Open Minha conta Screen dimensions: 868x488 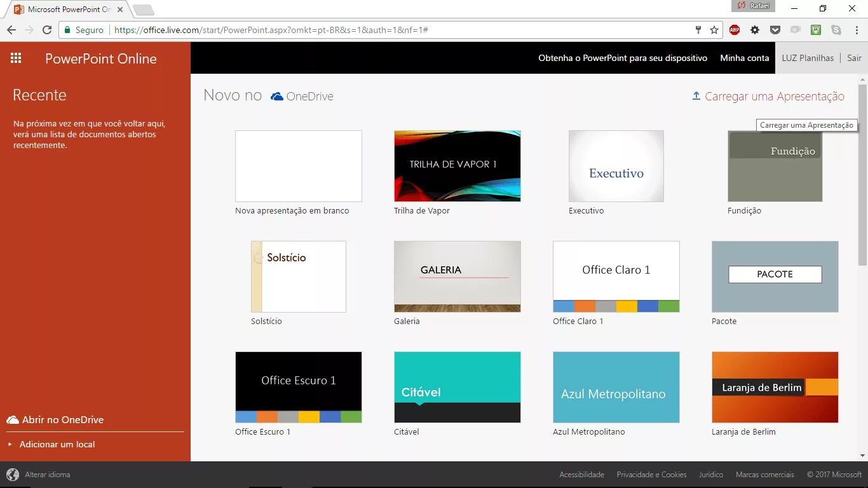[x=745, y=58]
